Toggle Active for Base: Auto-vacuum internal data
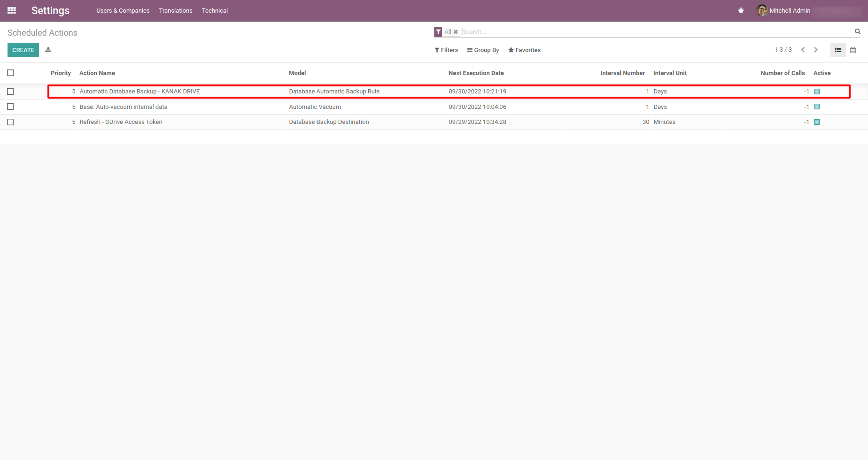 click(817, 107)
